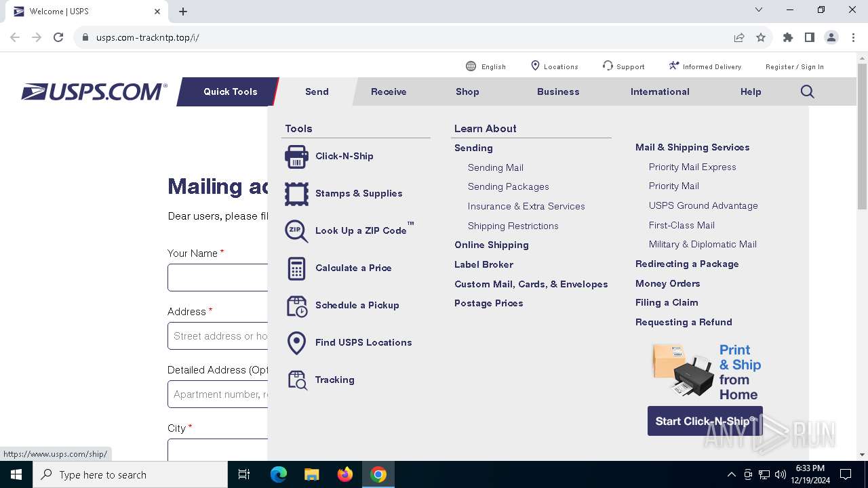Click volume icon in system tray
This screenshot has width=868, height=488.
point(781,474)
